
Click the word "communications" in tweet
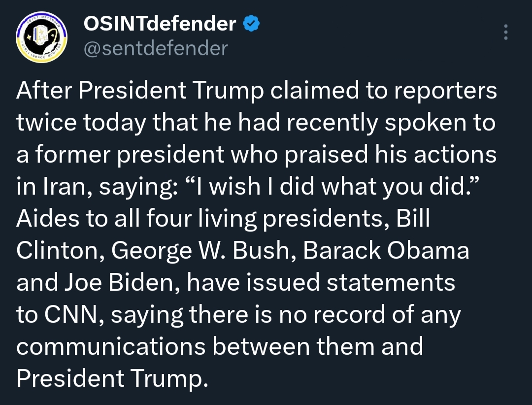(110, 346)
